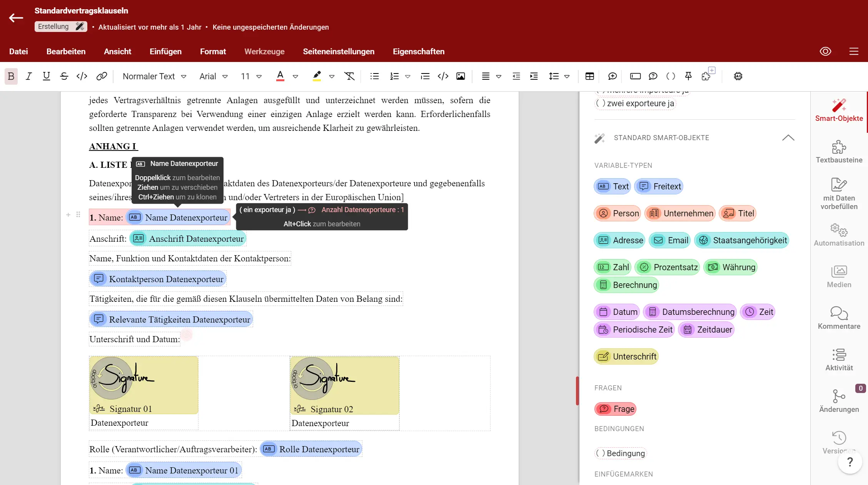868x485 pixels.
Task: Open the Medien panel
Action: point(839,276)
